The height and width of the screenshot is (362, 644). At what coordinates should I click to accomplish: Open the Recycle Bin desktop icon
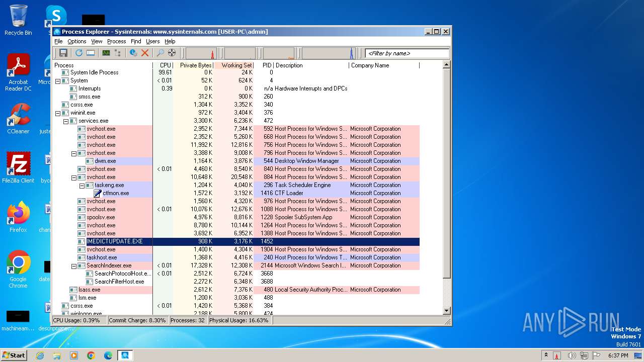click(18, 20)
